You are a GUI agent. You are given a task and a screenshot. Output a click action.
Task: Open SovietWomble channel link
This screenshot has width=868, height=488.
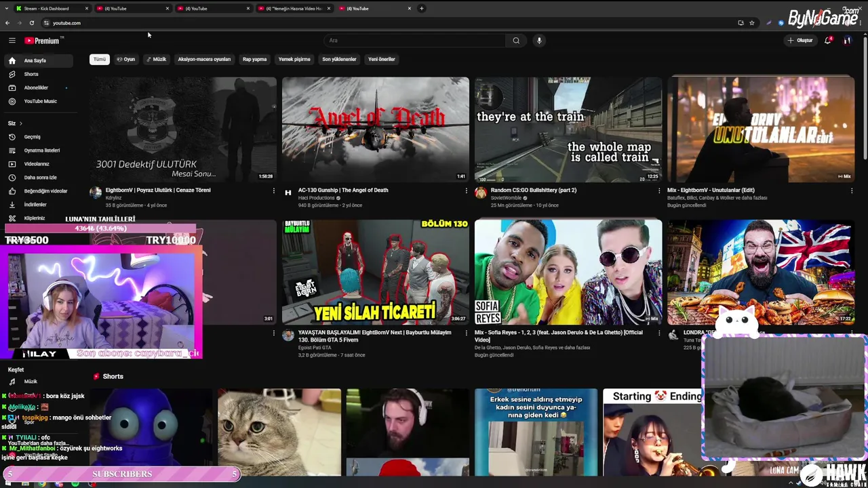click(x=507, y=198)
